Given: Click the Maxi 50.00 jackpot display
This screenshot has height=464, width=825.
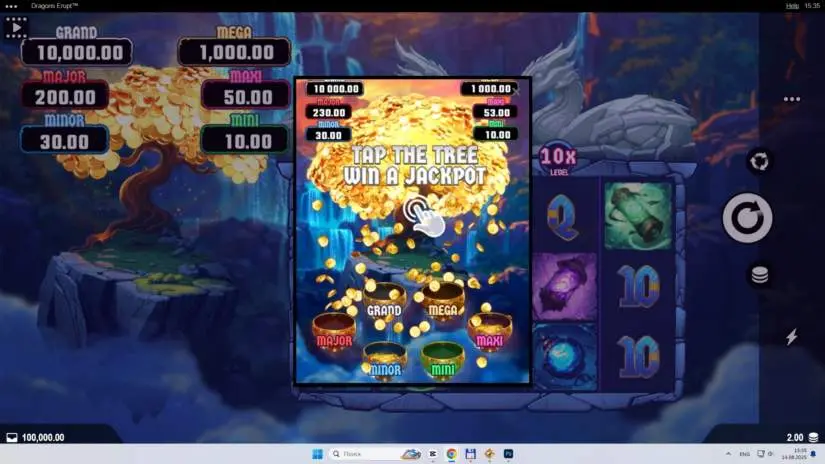Looking at the screenshot, I should coord(246,97).
